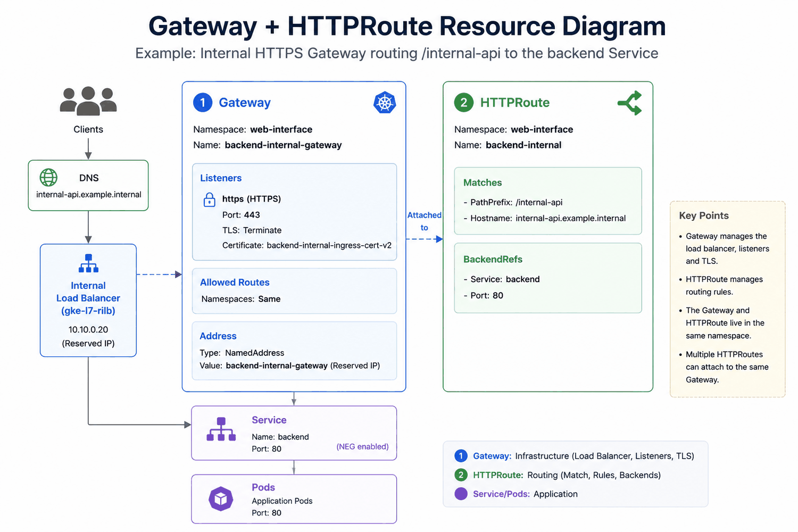
Task: Click 'Port: 80' in BackendRefs
Action: point(483,295)
